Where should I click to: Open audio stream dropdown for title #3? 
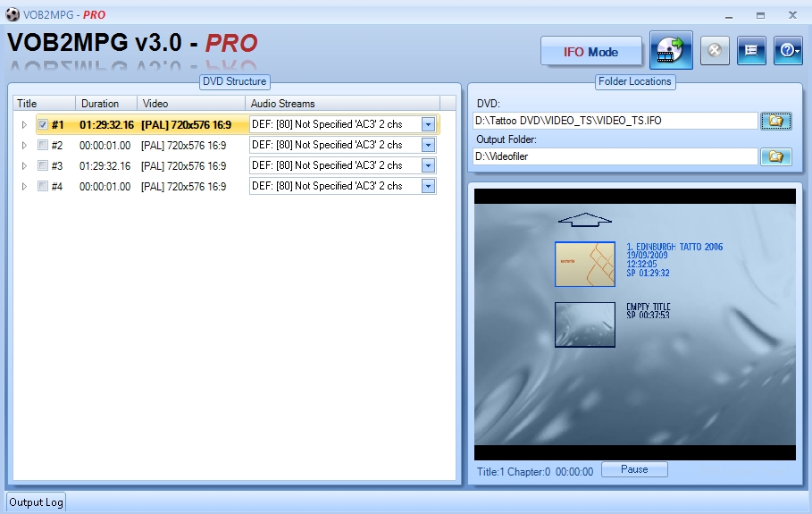click(x=428, y=165)
